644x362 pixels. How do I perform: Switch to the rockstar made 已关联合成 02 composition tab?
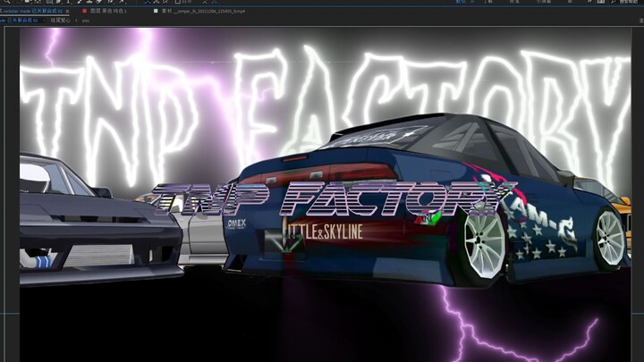tap(32, 11)
